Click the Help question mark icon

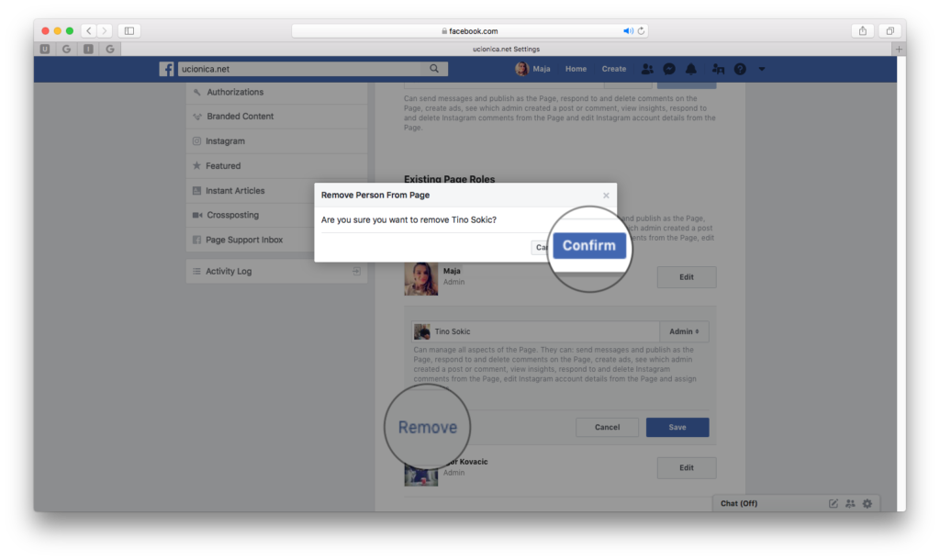740,69
